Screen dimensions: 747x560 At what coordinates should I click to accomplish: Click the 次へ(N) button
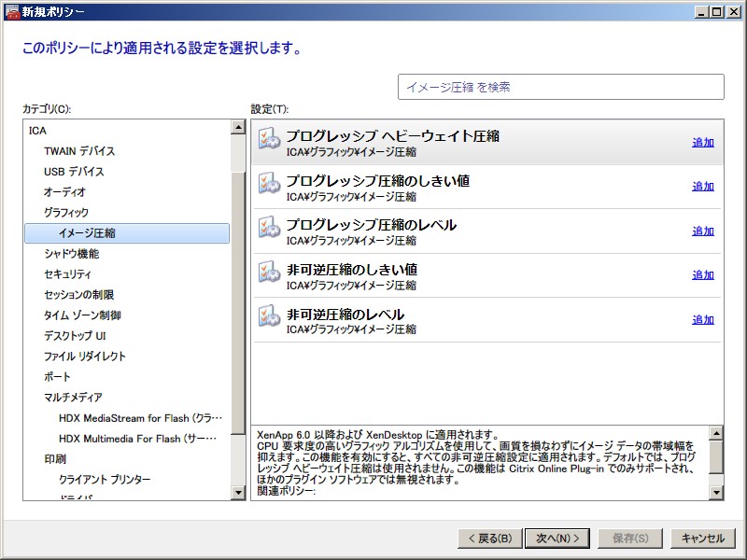click(557, 539)
